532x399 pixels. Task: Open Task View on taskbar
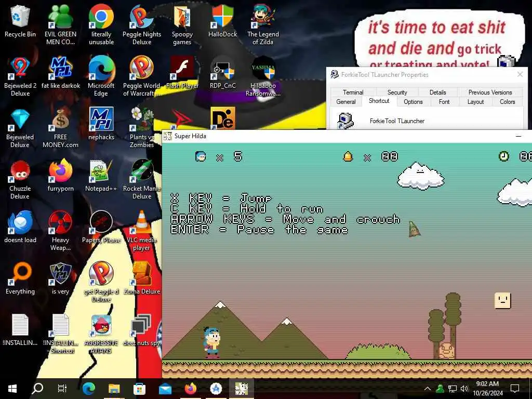pos(62,389)
